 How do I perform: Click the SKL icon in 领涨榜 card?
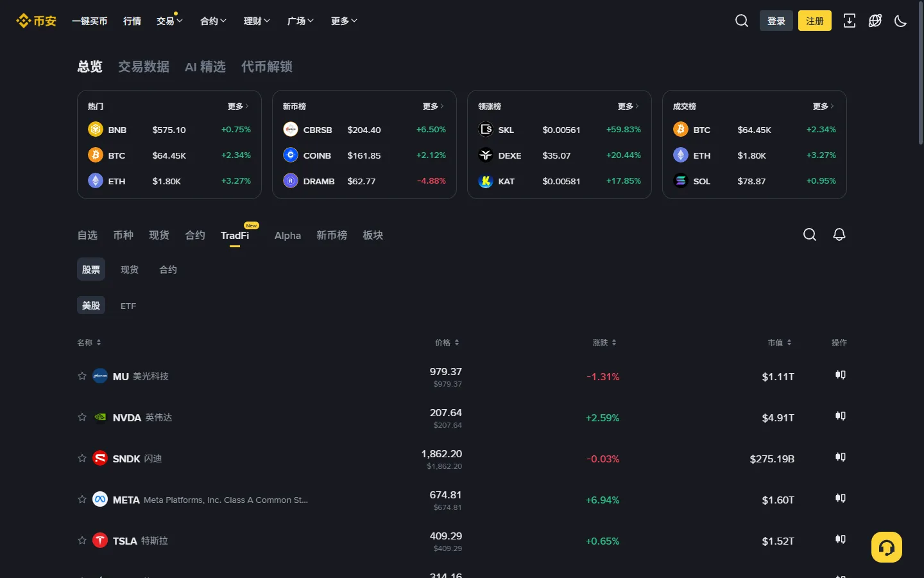[x=486, y=130]
